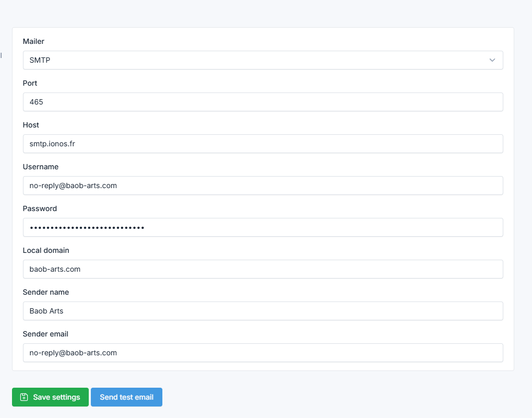Click the Sender name field with Baob Arts
Viewport: 532px width, 418px height.
point(263,311)
